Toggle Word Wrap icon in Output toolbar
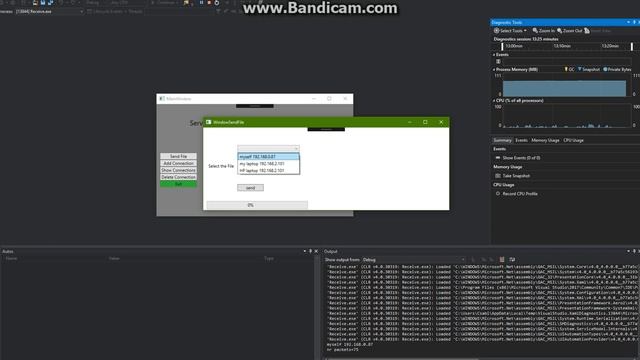 512,260
